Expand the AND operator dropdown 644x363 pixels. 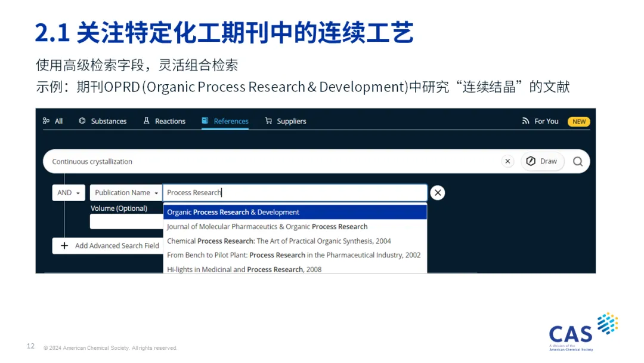[x=69, y=193]
